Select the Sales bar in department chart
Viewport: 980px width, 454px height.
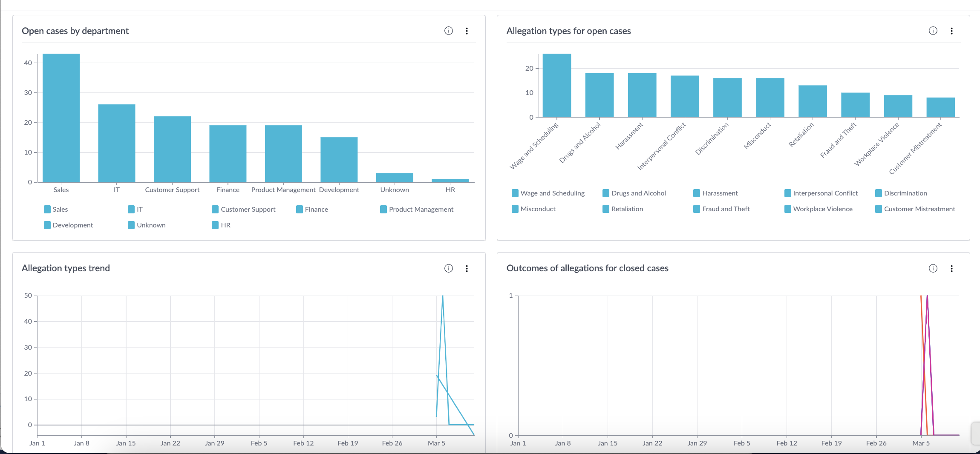(61, 118)
